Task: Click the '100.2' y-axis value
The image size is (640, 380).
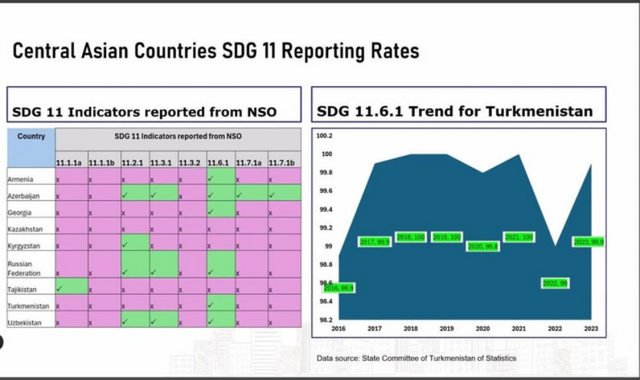Action: pos(324,136)
